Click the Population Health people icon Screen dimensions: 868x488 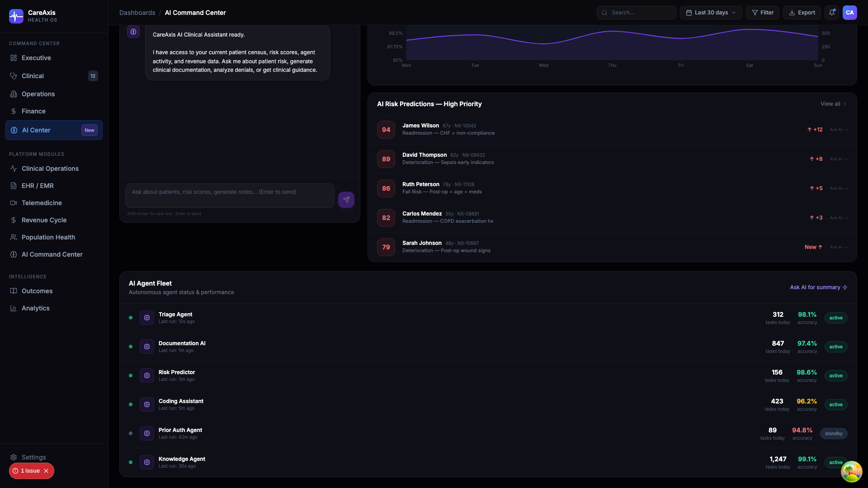coord(14,237)
